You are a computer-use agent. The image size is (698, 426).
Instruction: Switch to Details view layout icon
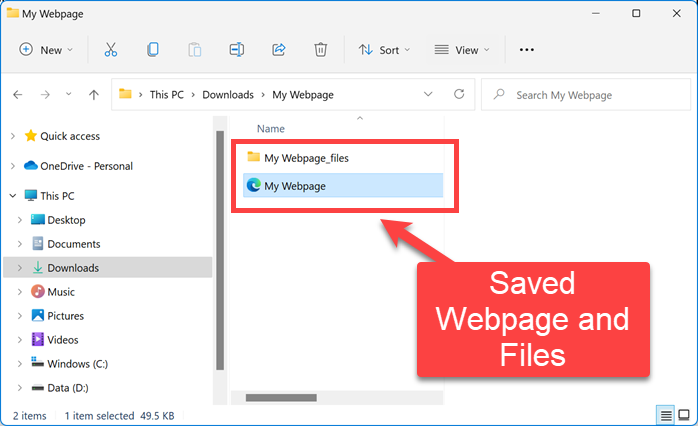pyautogui.click(x=665, y=415)
